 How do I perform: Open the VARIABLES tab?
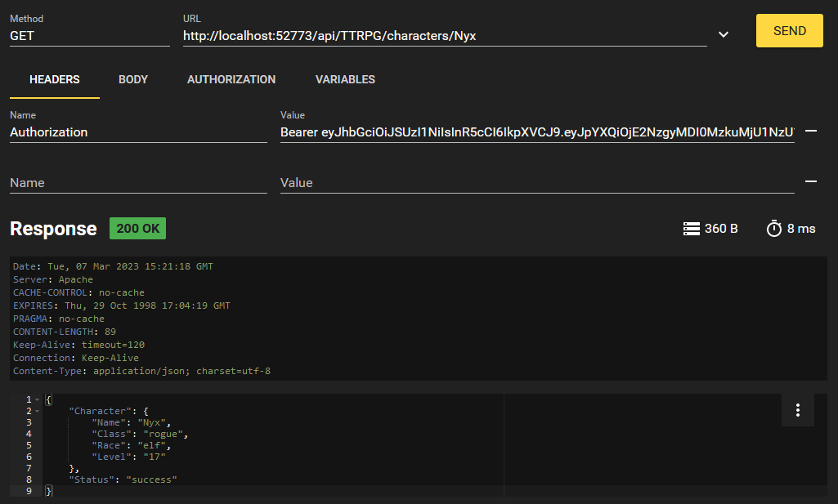[345, 79]
